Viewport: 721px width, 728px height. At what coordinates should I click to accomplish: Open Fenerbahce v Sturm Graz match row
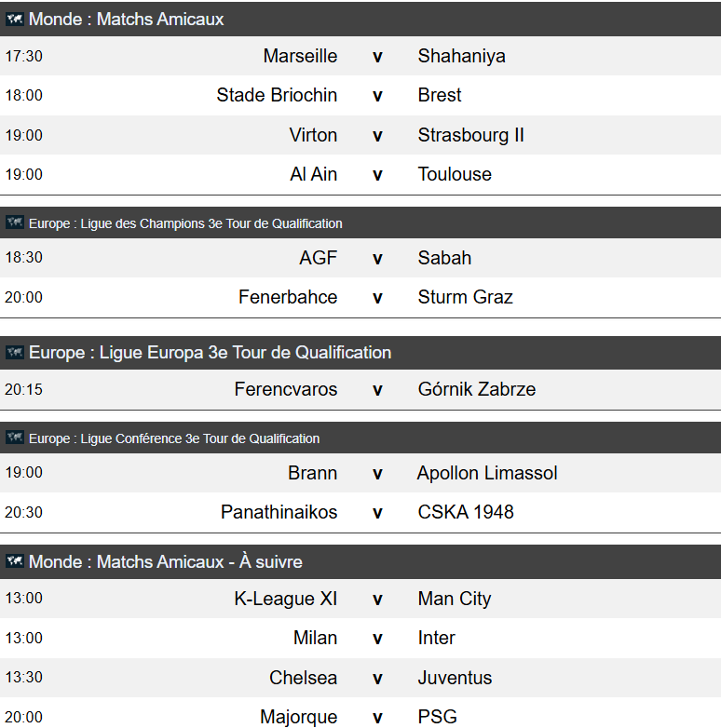pos(360,297)
